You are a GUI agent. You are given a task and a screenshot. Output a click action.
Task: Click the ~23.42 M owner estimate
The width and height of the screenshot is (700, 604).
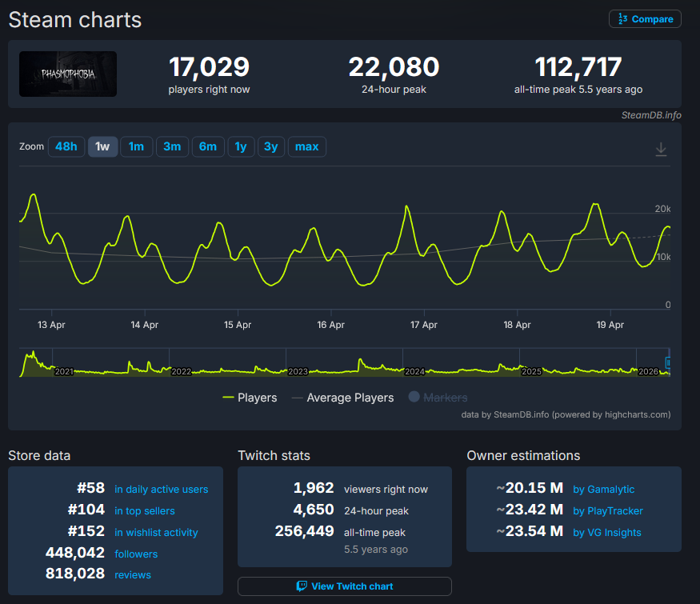530,510
